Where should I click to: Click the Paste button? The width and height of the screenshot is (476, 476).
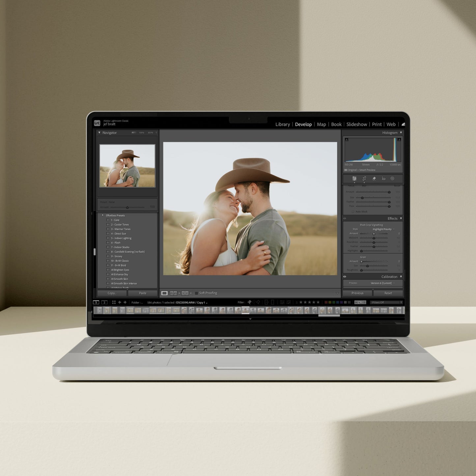[x=143, y=293]
